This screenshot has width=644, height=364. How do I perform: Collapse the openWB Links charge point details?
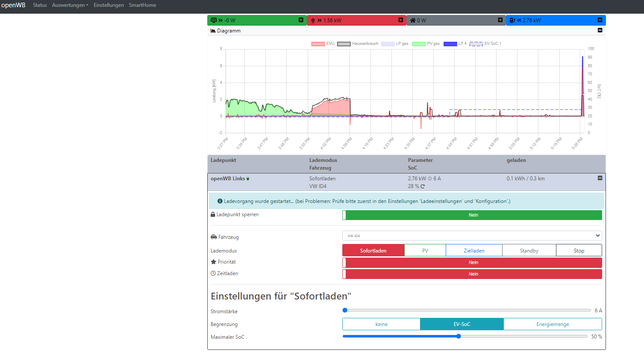pyautogui.click(x=600, y=178)
